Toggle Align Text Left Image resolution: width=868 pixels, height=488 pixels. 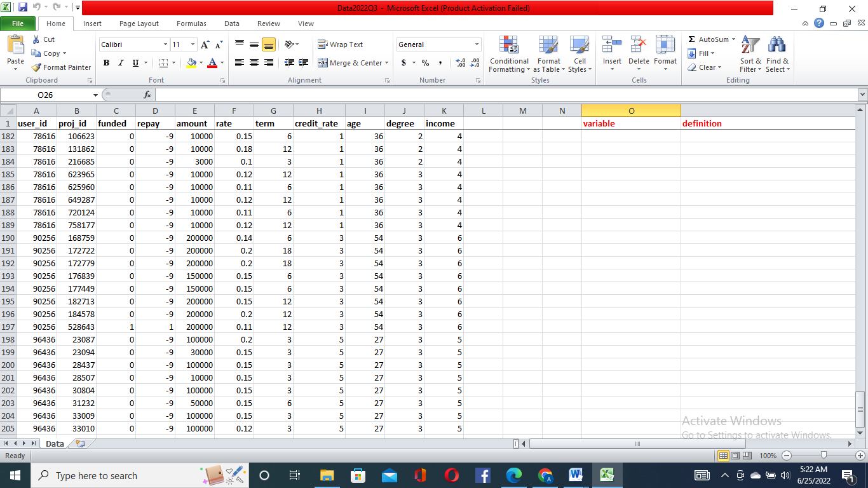tap(240, 63)
